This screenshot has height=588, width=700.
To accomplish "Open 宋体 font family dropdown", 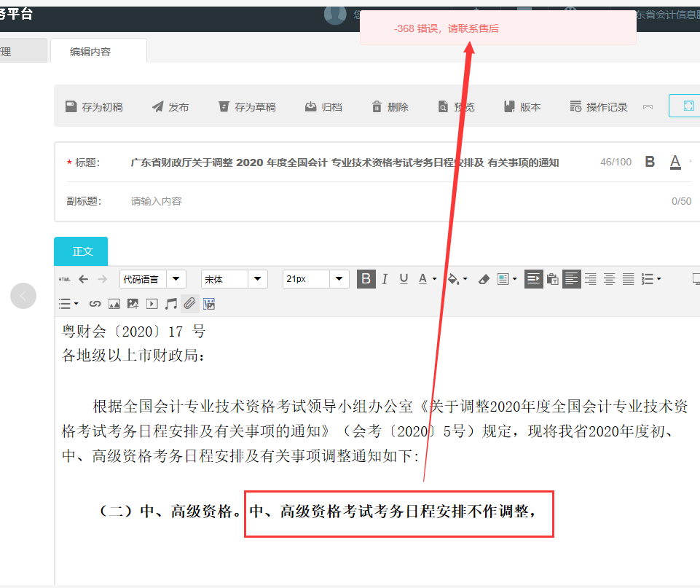I will (x=257, y=279).
